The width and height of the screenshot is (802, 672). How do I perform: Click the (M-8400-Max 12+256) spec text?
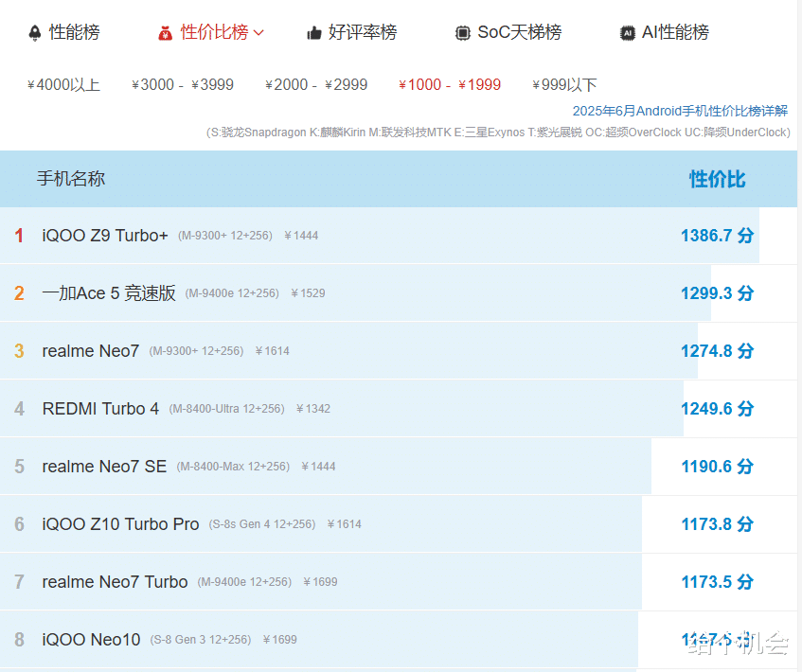coord(233,467)
